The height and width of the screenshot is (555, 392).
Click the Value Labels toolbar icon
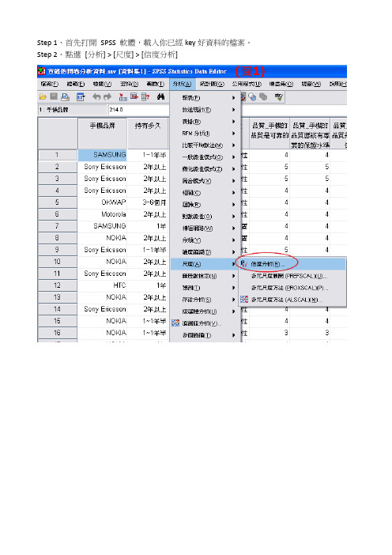click(x=243, y=96)
